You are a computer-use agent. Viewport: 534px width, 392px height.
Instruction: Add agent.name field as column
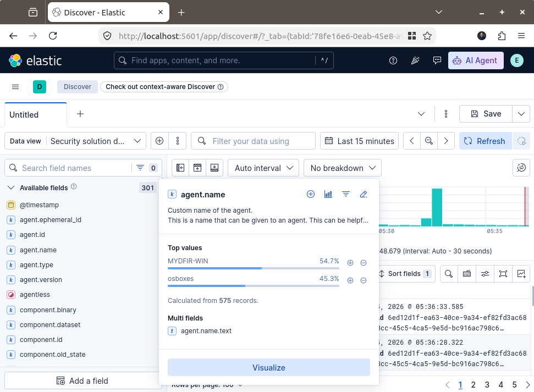tap(311, 194)
